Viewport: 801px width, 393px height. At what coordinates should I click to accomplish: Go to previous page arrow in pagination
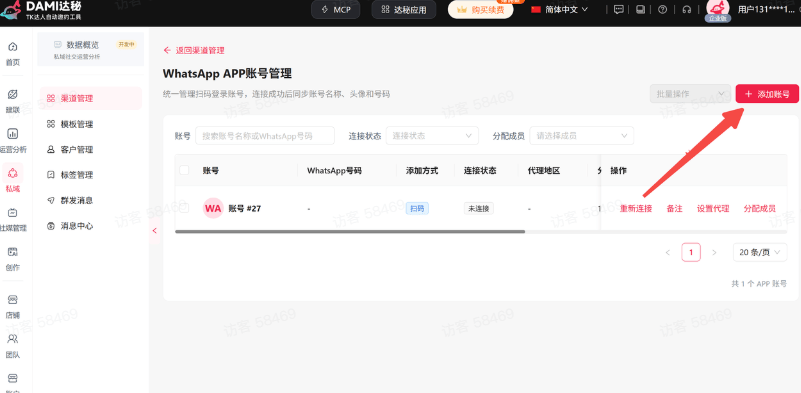(668, 252)
